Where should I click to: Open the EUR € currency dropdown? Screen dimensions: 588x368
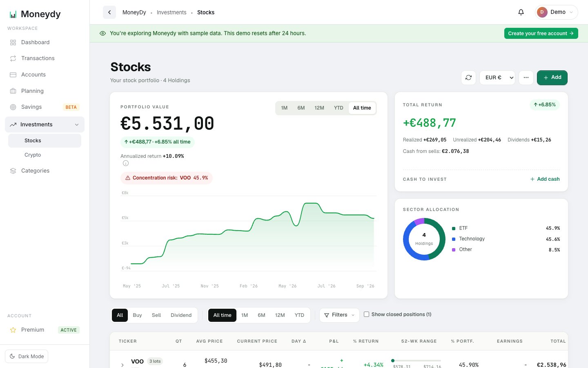[x=497, y=77]
